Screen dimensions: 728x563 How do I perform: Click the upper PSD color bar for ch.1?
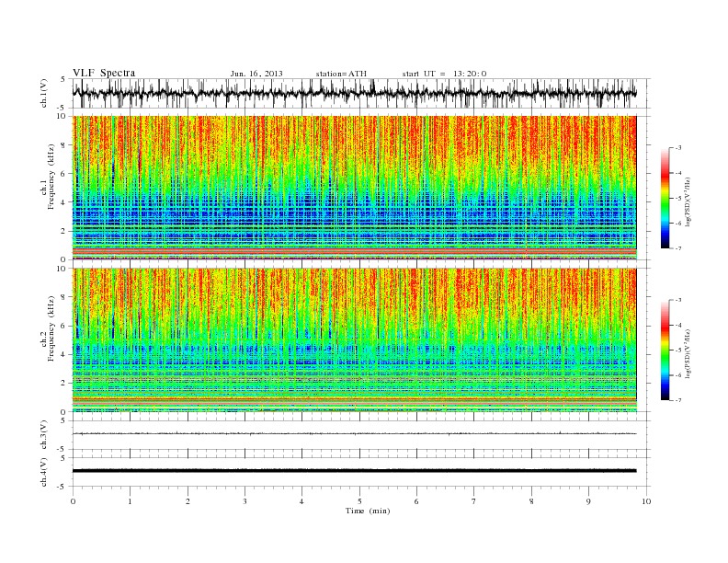[x=665, y=198]
